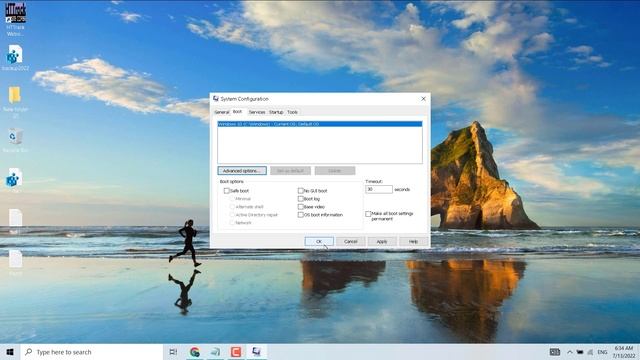The height and width of the screenshot is (360, 640).
Task: Open Google Chrome from the taskbar
Action: click(x=195, y=351)
